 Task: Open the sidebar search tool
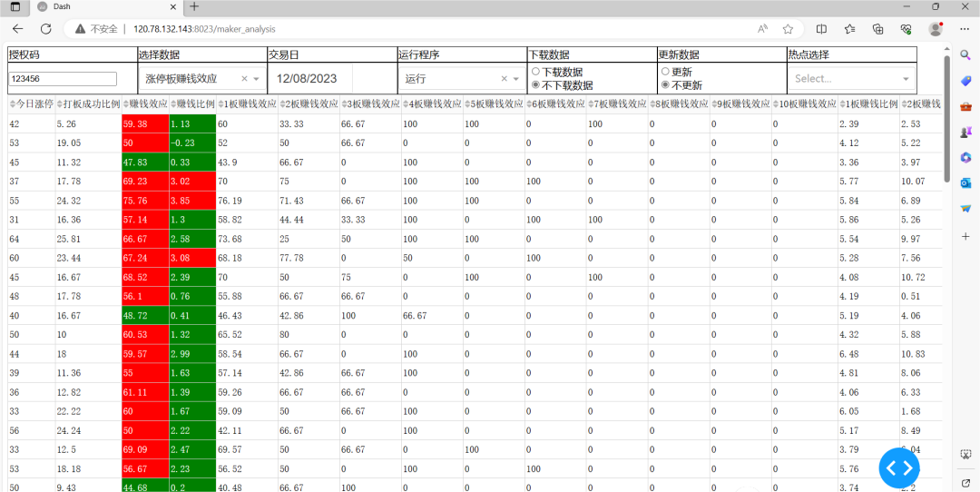point(965,55)
